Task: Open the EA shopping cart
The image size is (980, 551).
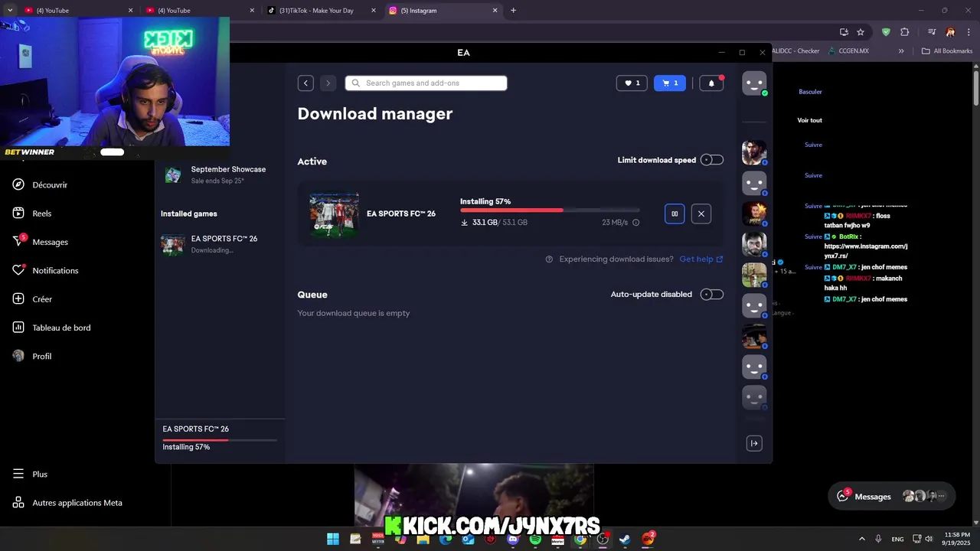Action: [x=670, y=83]
